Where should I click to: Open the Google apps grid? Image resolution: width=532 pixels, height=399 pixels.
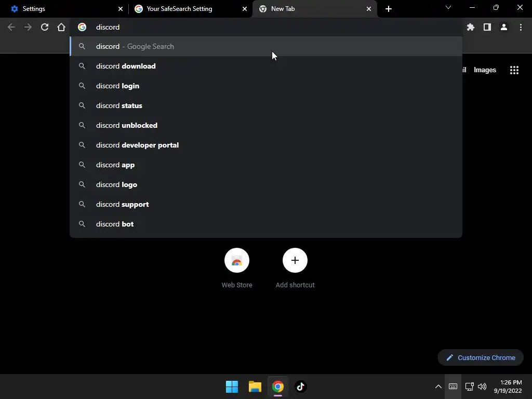tap(514, 70)
